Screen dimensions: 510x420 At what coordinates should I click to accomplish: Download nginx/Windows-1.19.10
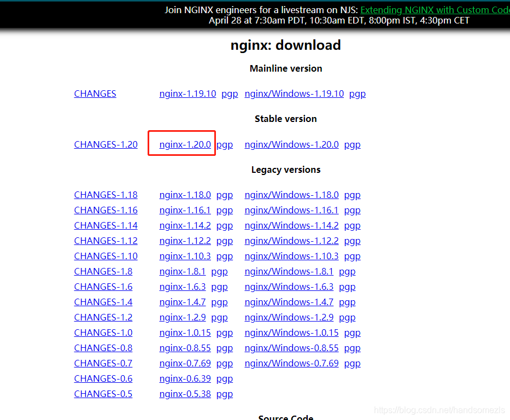click(294, 94)
